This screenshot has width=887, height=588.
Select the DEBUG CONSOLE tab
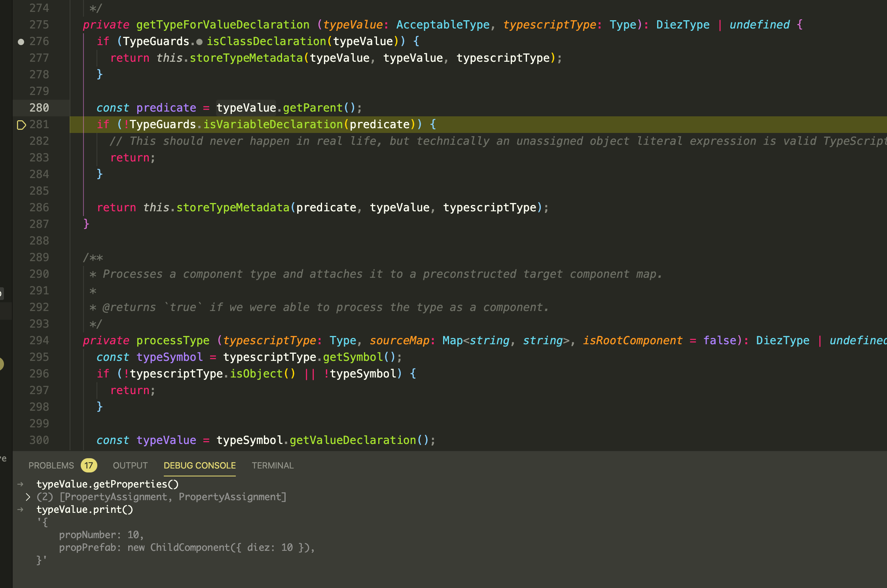pyautogui.click(x=199, y=465)
